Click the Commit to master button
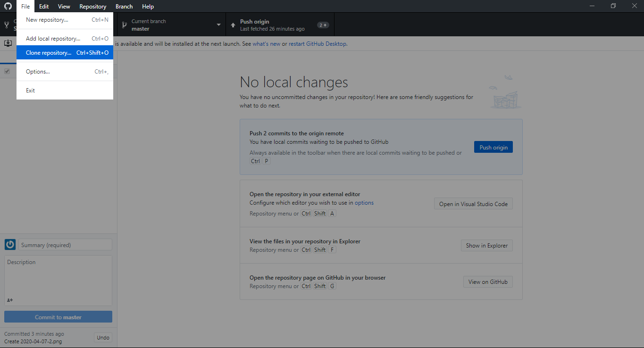This screenshot has width=644, height=348. tap(58, 317)
